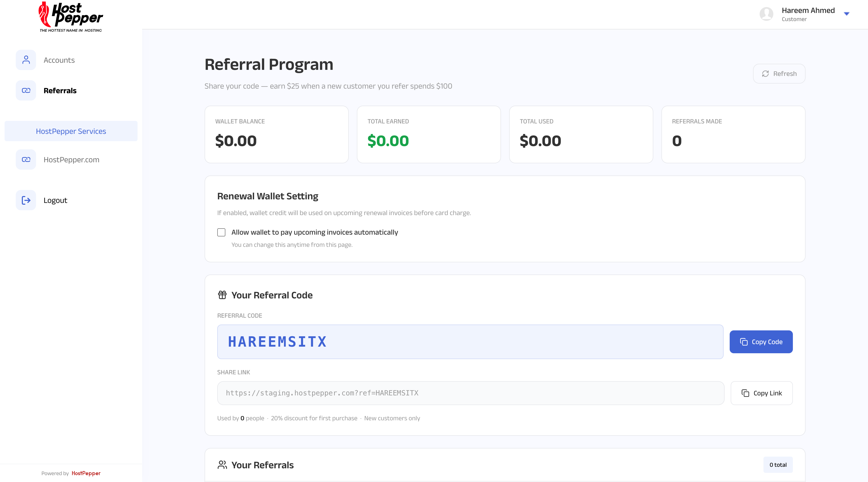Click the Total Earned $0.00 value

coord(388,140)
